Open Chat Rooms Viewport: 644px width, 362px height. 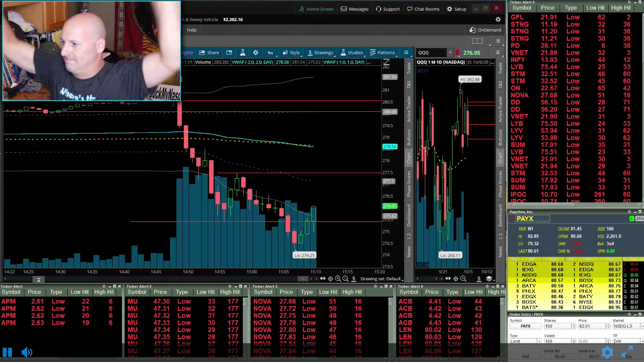[x=423, y=9]
